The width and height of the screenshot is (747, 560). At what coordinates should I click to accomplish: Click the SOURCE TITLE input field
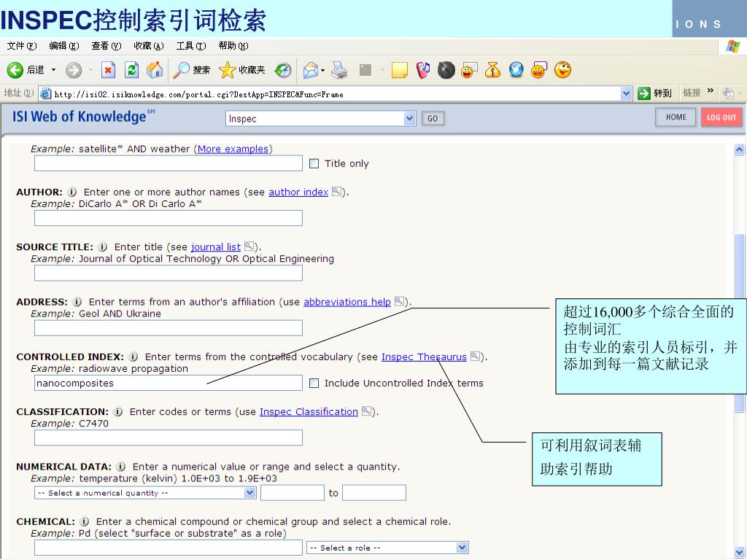pos(169,273)
